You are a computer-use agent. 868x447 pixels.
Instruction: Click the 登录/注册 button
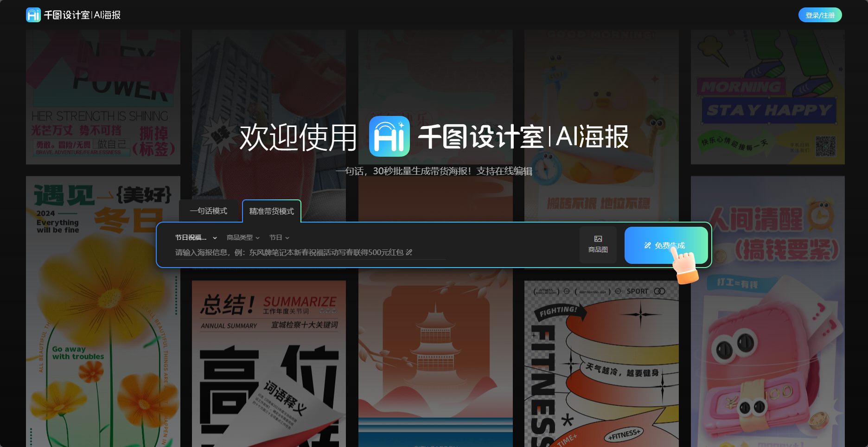coord(820,14)
